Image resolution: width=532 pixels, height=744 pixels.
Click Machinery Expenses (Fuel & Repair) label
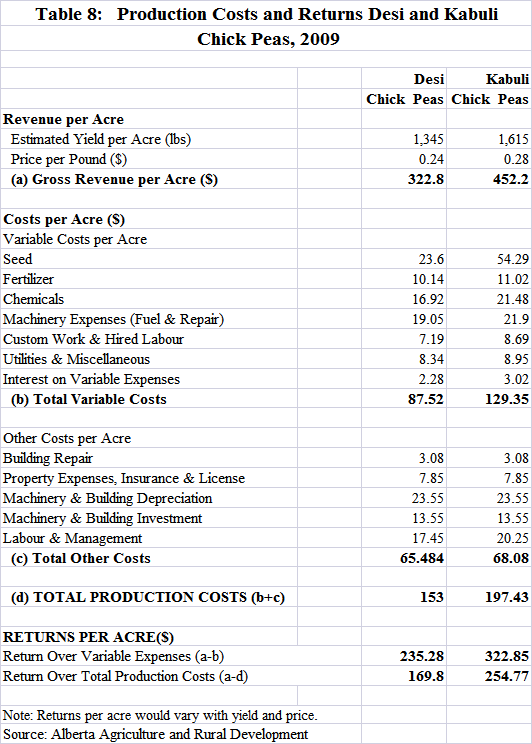pyautogui.click(x=113, y=319)
